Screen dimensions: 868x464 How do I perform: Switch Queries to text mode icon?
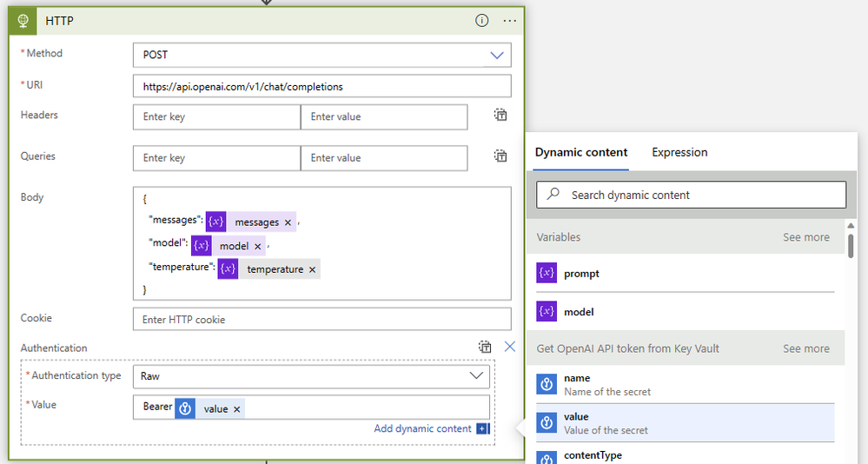click(x=500, y=156)
